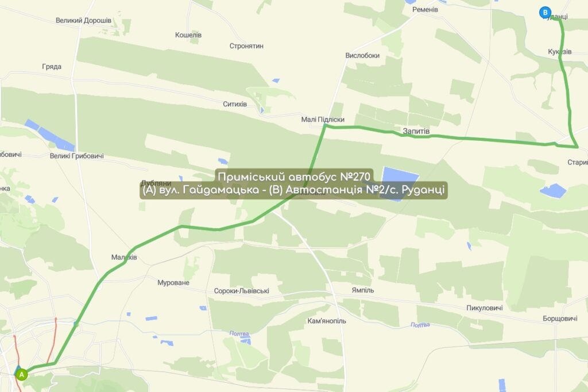This screenshot has height=392, width=588.
Task: Click the route title banner №270
Action: tap(293, 183)
